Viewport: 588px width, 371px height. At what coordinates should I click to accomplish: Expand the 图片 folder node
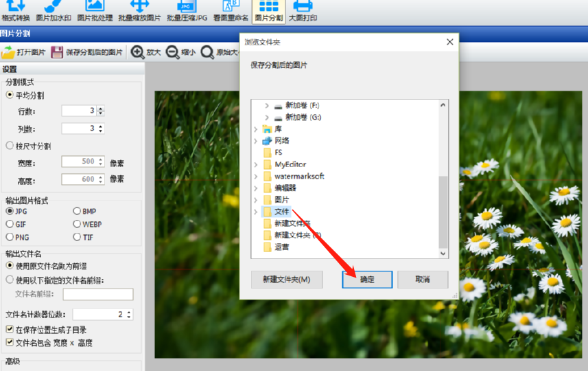coord(256,200)
